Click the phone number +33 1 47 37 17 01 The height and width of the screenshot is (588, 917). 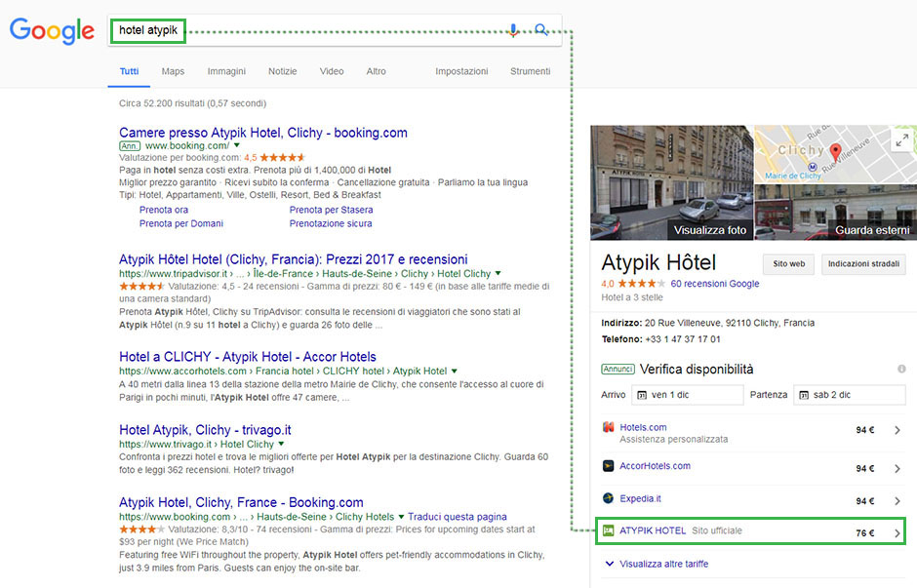pos(683,339)
